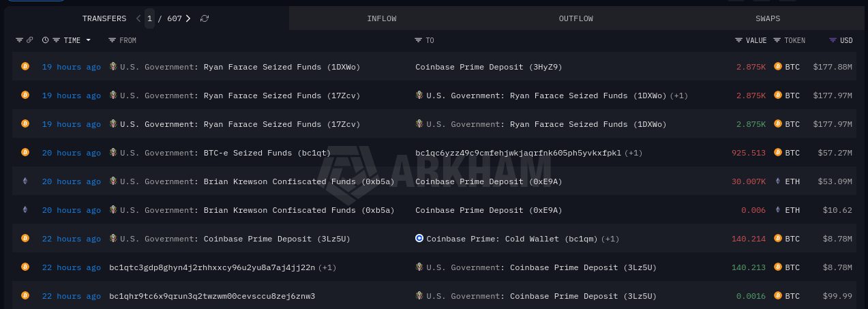The image size is (868, 309).
Task: Click Ethereum icon left of the 0.006 ETH row
Action: pyautogui.click(x=25, y=209)
